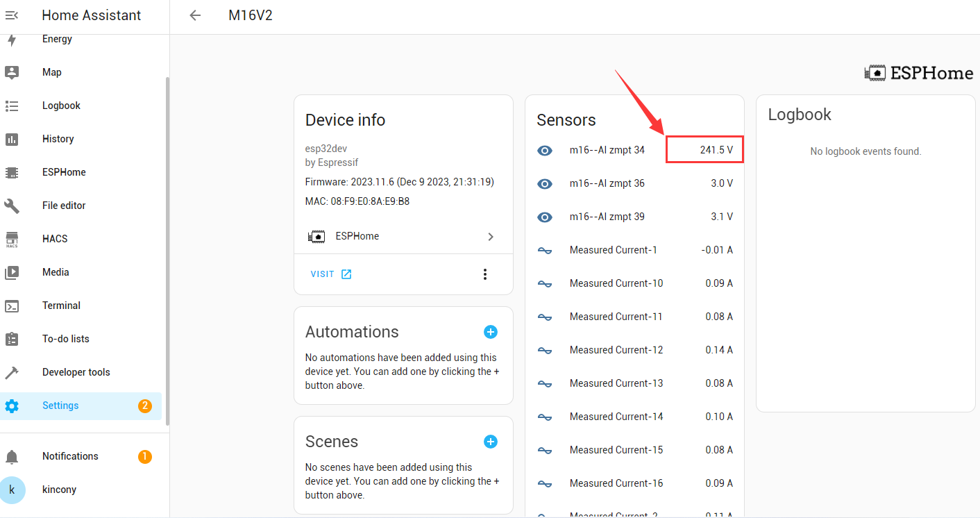
Task: Click eye icon for m16--AI zmpt 39
Action: [x=545, y=217]
